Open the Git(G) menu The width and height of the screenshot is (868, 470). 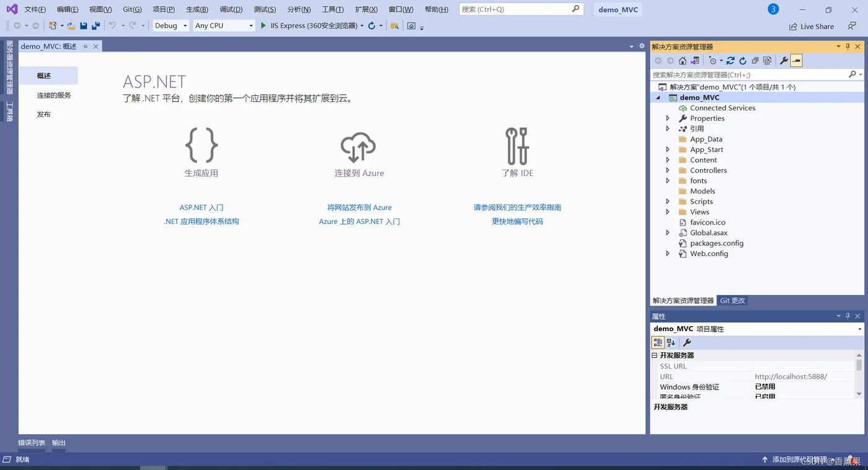click(x=132, y=9)
